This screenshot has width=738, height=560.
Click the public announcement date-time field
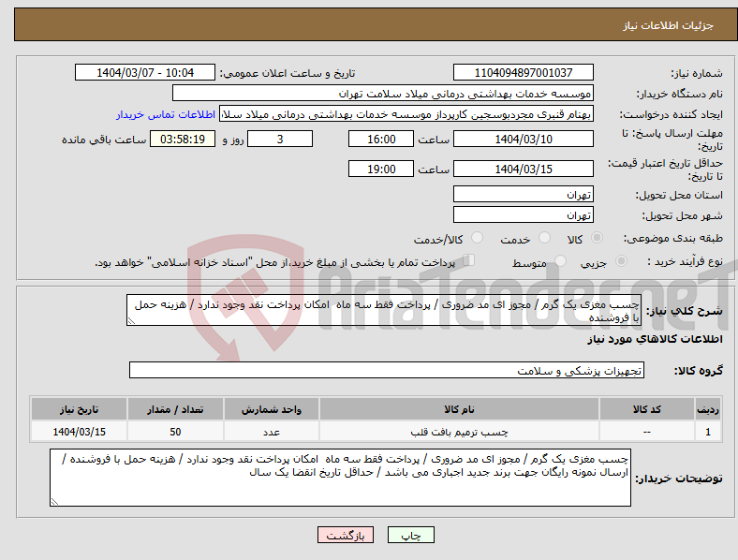tap(145, 72)
